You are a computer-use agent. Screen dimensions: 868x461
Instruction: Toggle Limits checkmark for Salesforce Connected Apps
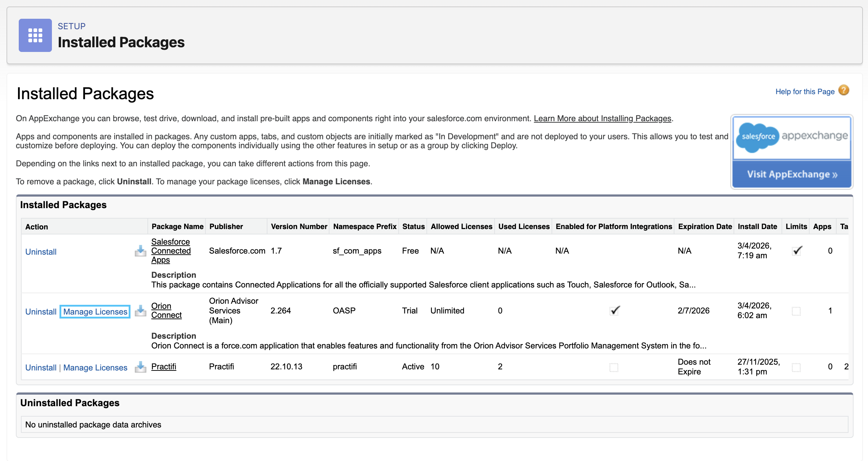tap(797, 251)
